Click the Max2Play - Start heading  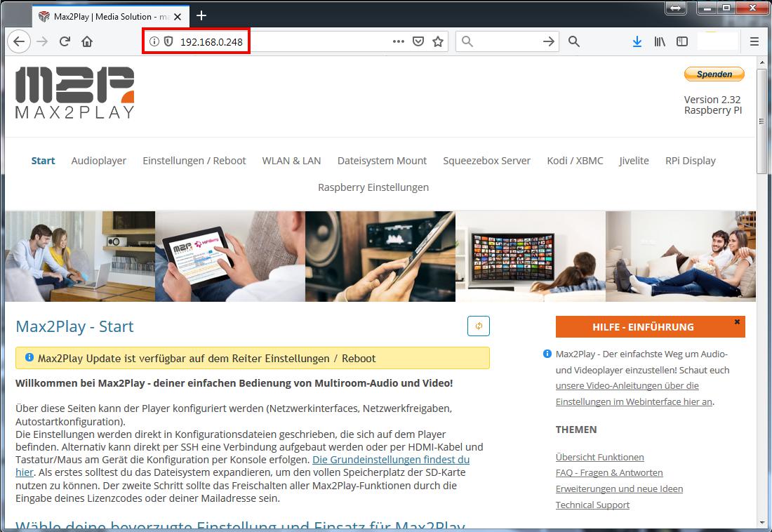[75, 326]
